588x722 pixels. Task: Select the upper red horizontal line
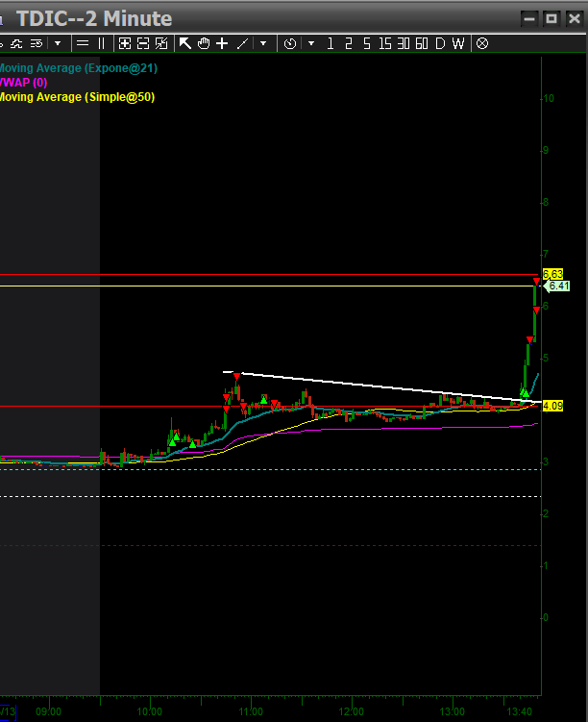267,274
